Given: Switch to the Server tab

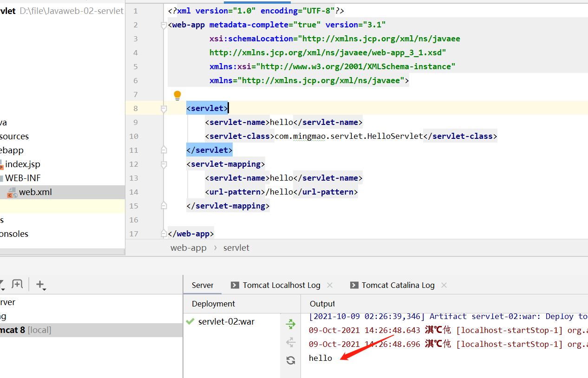Looking at the screenshot, I should tap(203, 285).
